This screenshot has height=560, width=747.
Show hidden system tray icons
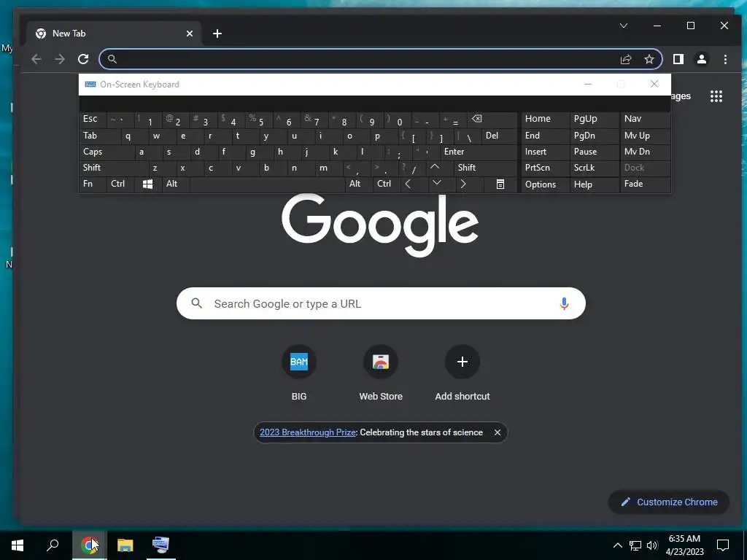coord(617,545)
